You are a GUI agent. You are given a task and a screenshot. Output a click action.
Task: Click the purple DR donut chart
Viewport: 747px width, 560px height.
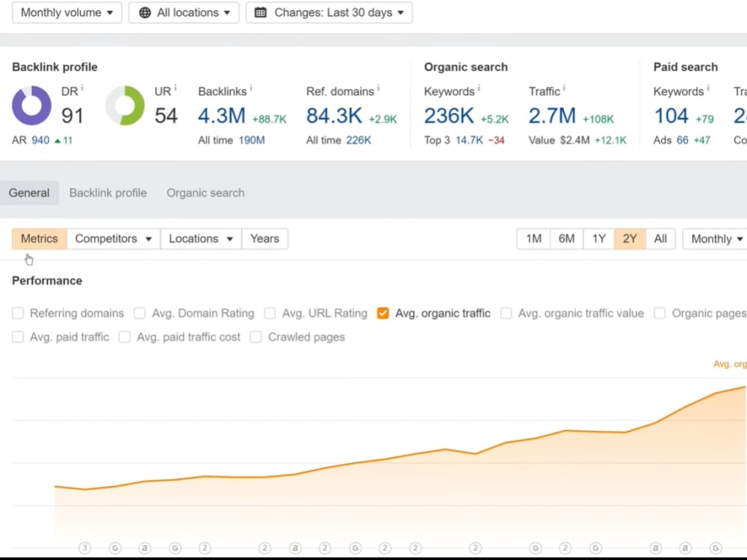tap(31, 105)
